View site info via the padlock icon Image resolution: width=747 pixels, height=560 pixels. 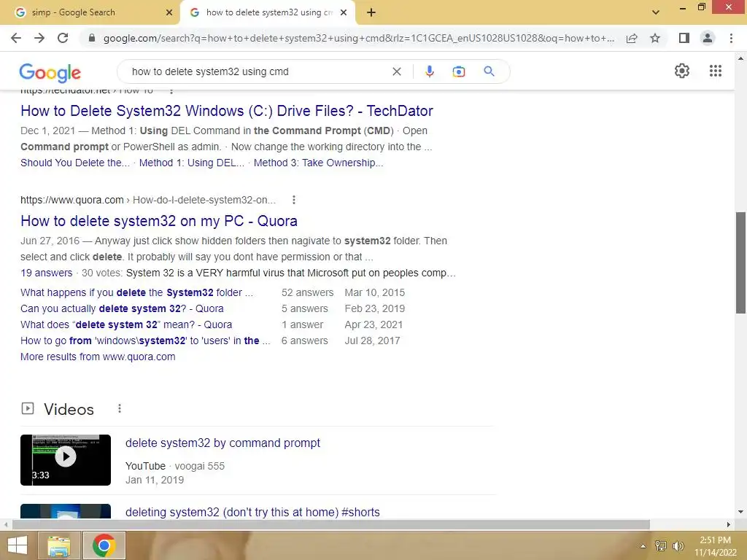click(x=92, y=38)
